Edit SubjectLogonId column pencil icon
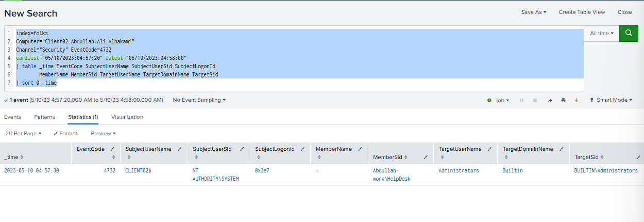Screen dimensions: 644x222 click(x=303, y=149)
